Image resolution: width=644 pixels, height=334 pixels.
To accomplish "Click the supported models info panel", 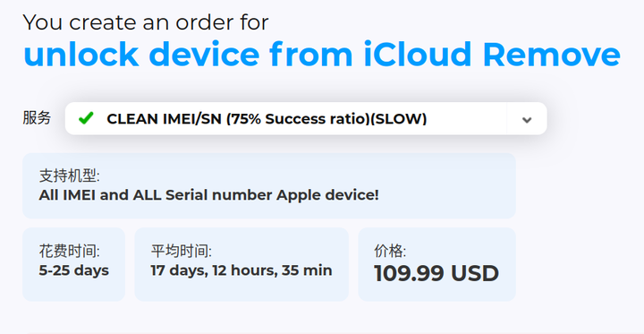I will click(x=269, y=186).
